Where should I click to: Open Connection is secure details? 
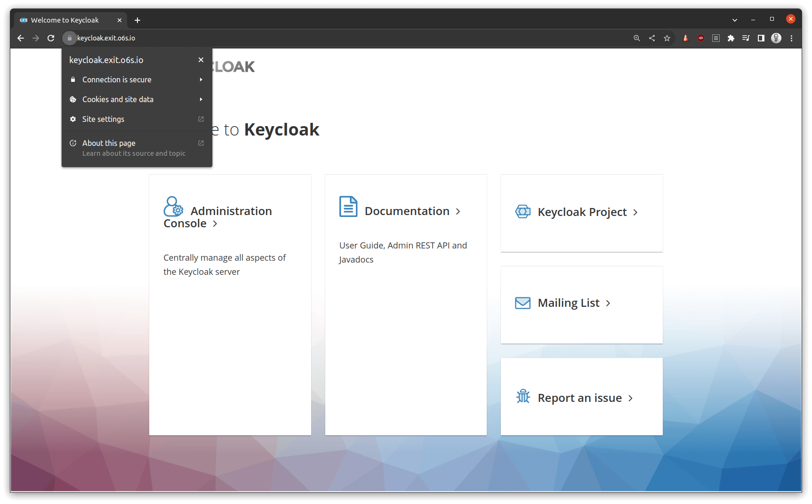tap(137, 80)
